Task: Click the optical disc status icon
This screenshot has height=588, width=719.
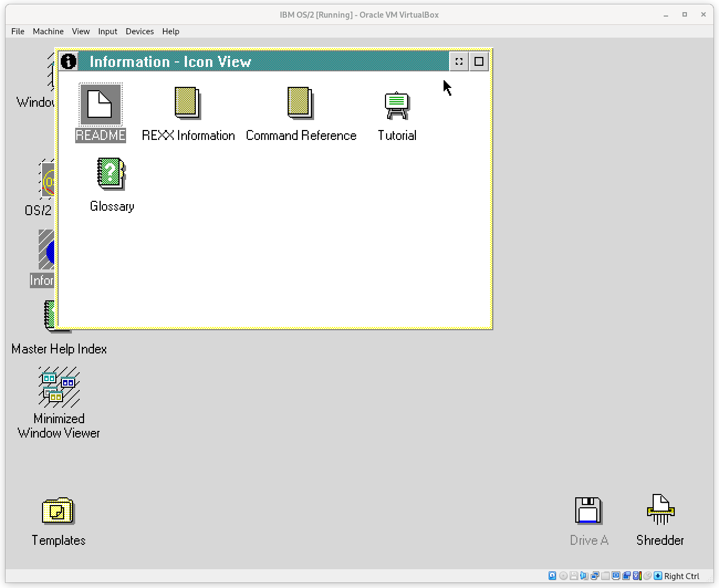Action: pos(563,576)
